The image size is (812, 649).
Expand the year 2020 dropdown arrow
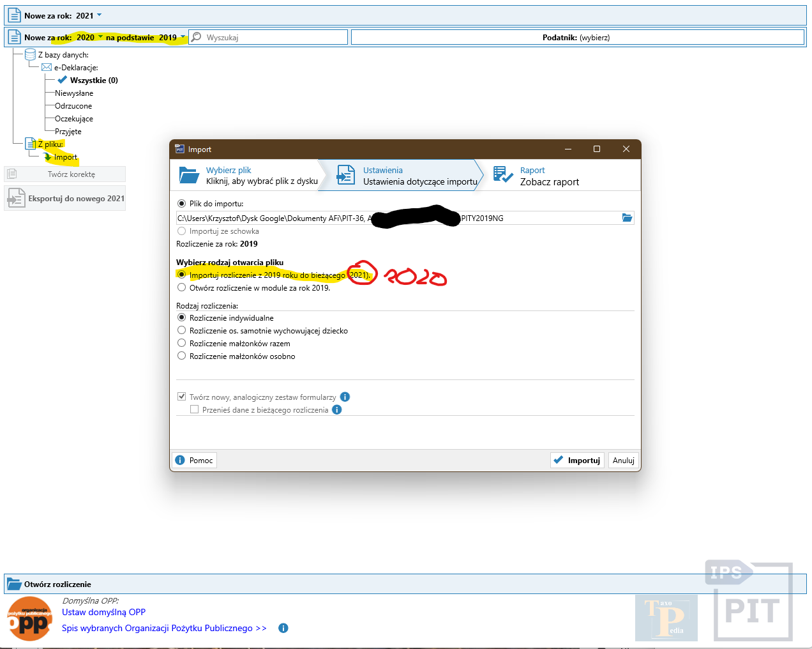coord(100,37)
